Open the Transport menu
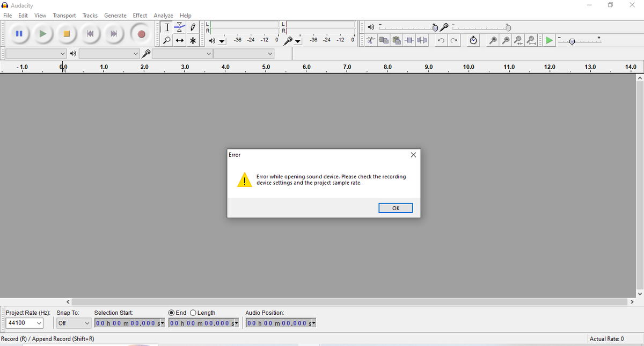Viewport: 644px width, 346px height. click(x=64, y=16)
